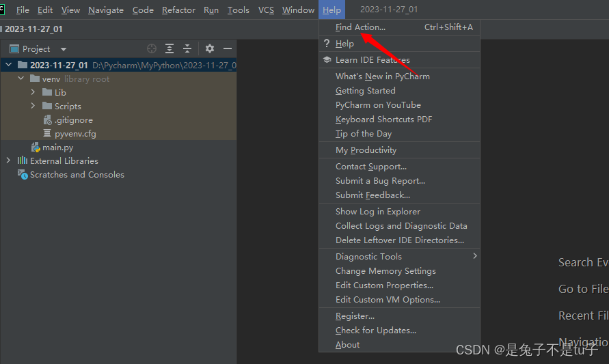Select main.py file name in project tree
The height and width of the screenshot is (364, 609).
click(x=58, y=148)
